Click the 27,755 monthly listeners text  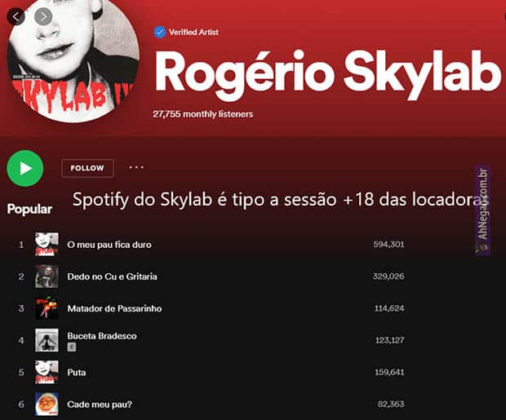point(202,114)
